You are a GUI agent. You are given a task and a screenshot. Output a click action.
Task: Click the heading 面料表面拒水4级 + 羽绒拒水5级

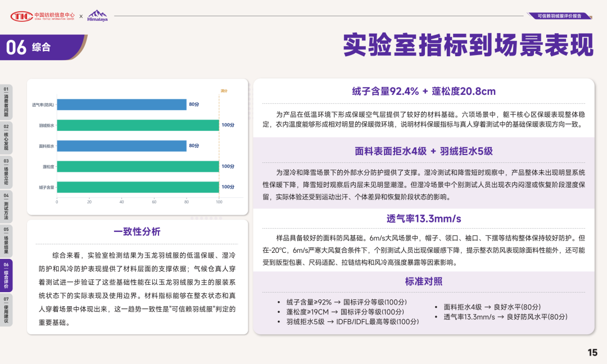(424, 151)
